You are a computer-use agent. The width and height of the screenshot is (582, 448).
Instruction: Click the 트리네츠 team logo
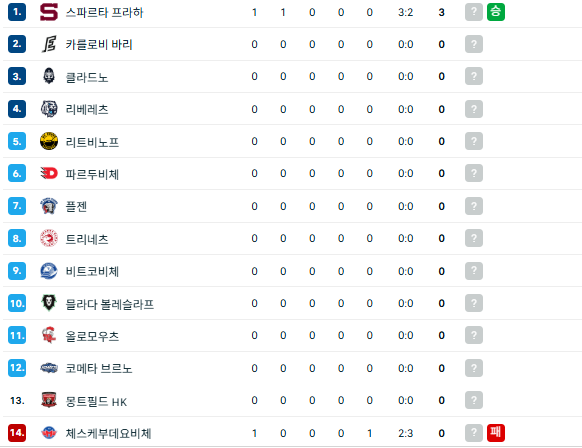(49, 238)
